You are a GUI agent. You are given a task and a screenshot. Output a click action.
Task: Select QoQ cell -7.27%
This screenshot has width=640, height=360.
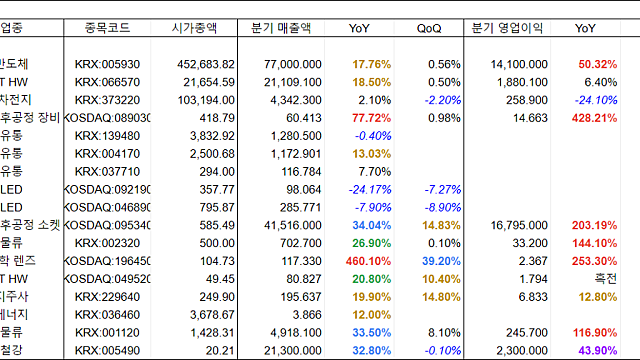[x=442, y=190]
